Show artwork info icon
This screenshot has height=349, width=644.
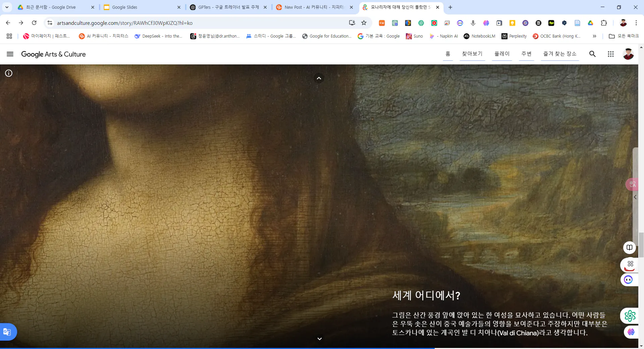pyautogui.click(x=9, y=73)
